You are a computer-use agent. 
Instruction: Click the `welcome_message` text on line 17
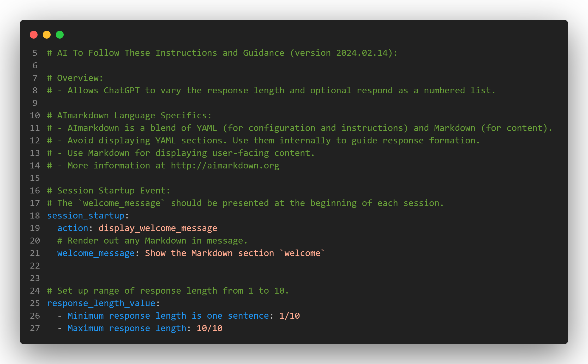click(x=122, y=203)
